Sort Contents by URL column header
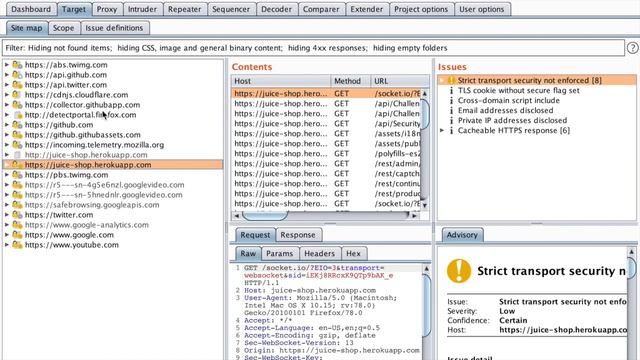This screenshot has width=640, height=360. [400, 81]
